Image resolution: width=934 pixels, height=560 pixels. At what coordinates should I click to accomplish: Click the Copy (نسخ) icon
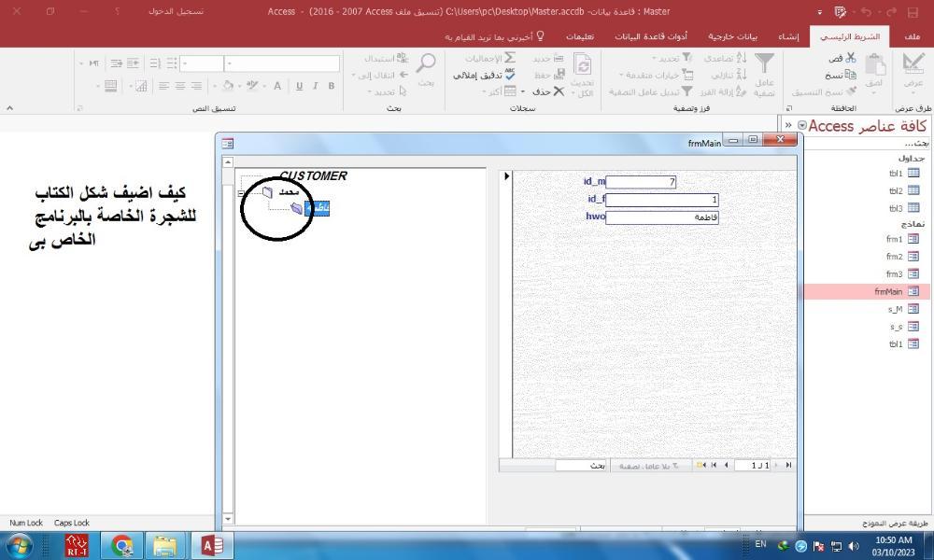tap(851, 75)
